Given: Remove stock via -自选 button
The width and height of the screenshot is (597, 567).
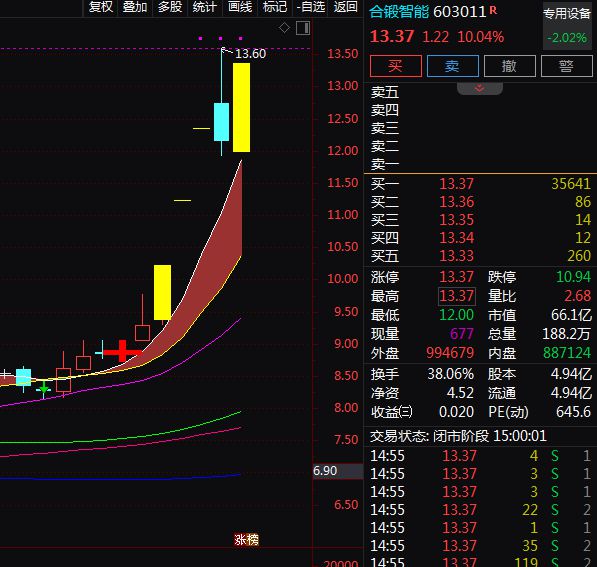Looking at the screenshot, I should point(311,7).
